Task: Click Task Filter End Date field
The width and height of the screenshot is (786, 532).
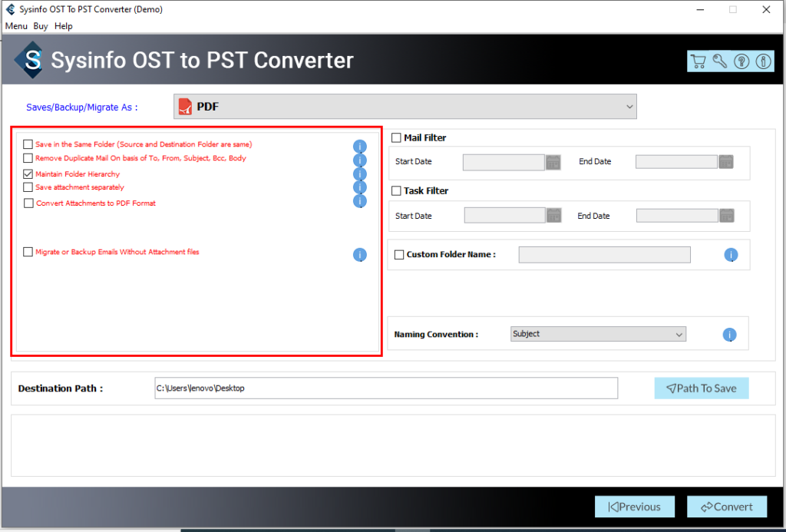Action: pos(678,215)
